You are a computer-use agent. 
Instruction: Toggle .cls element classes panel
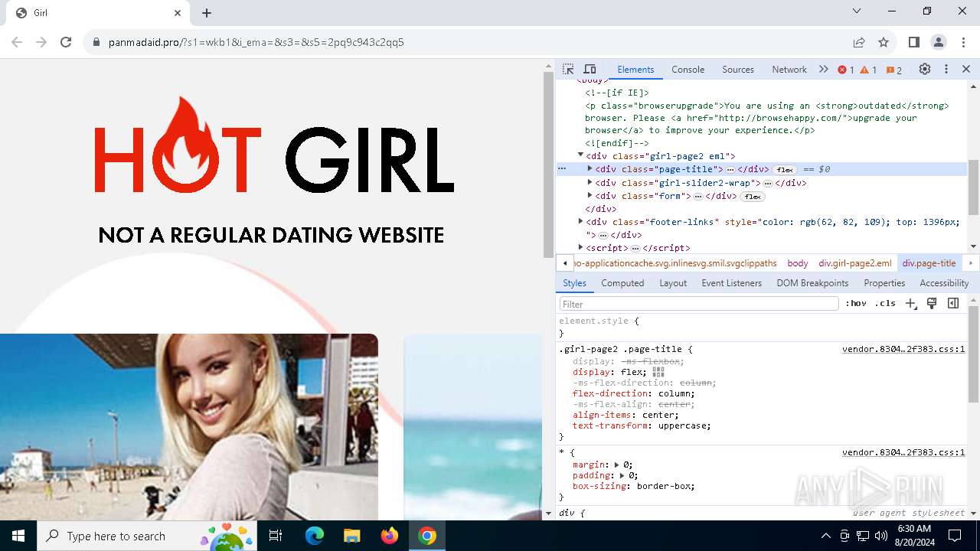(885, 303)
